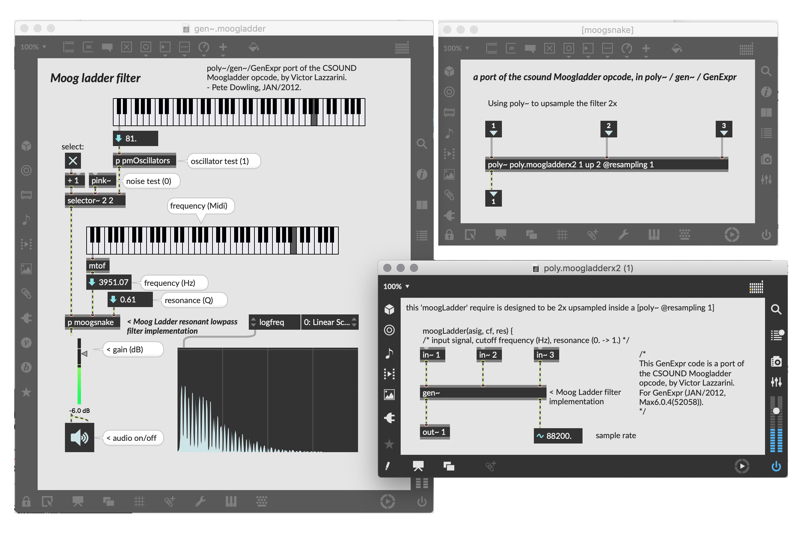800x533 pixels.
Task: Open the info inspector icon in the gen~.moogladder right sidebar
Action: coord(422,174)
